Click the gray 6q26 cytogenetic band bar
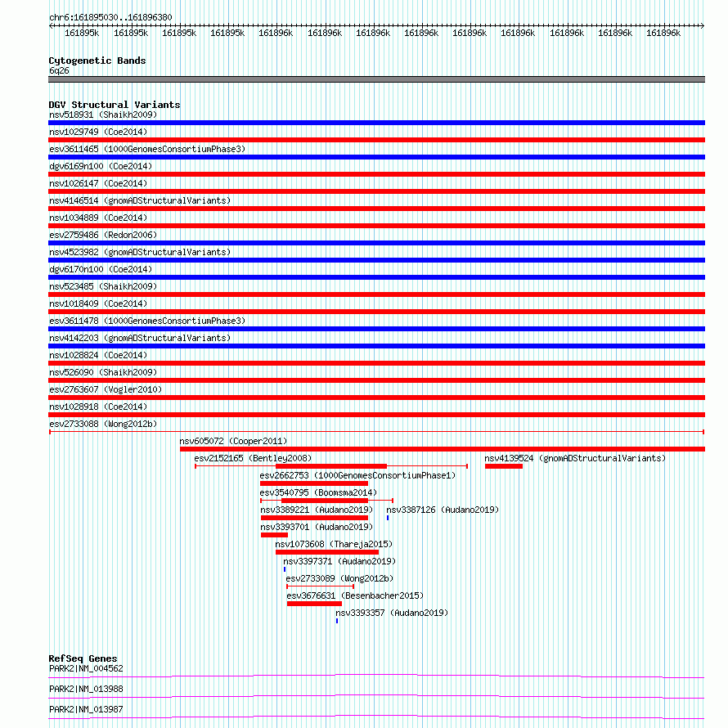728x728 pixels. coord(376,80)
